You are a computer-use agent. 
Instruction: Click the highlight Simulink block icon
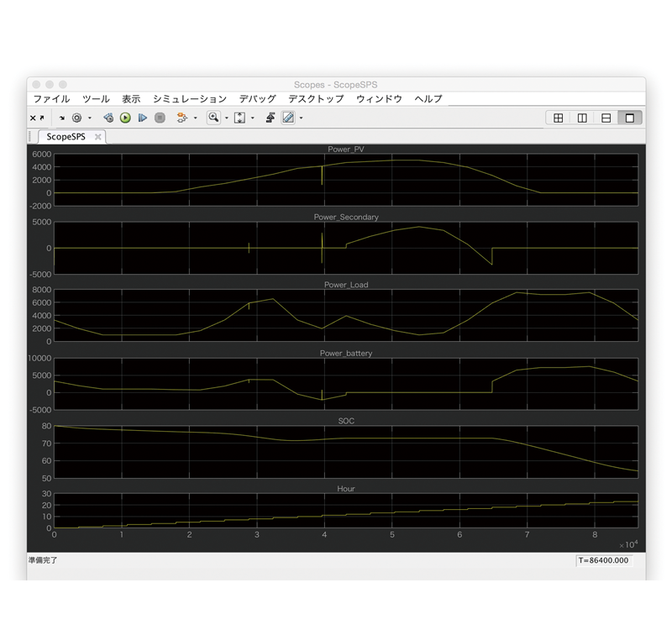182,118
